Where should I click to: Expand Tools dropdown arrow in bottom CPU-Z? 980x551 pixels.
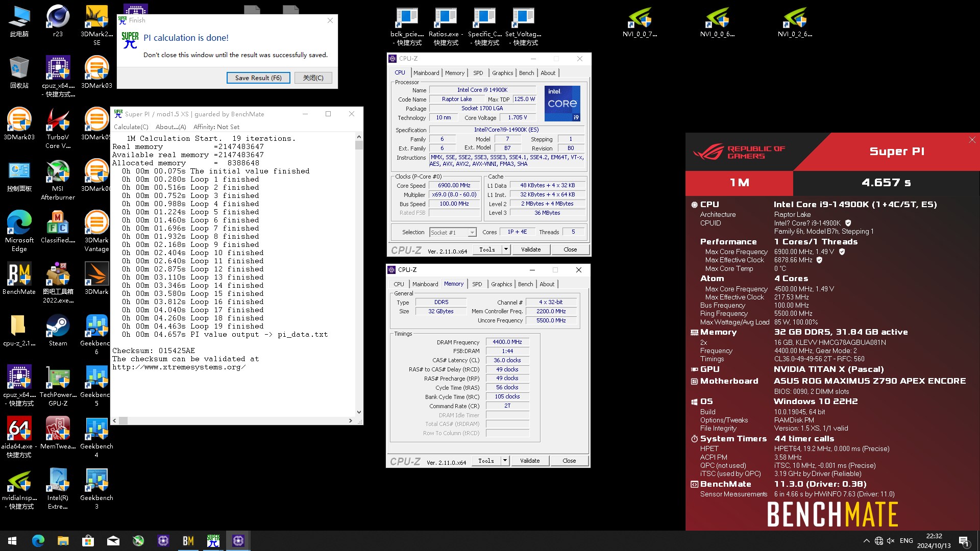point(505,461)
